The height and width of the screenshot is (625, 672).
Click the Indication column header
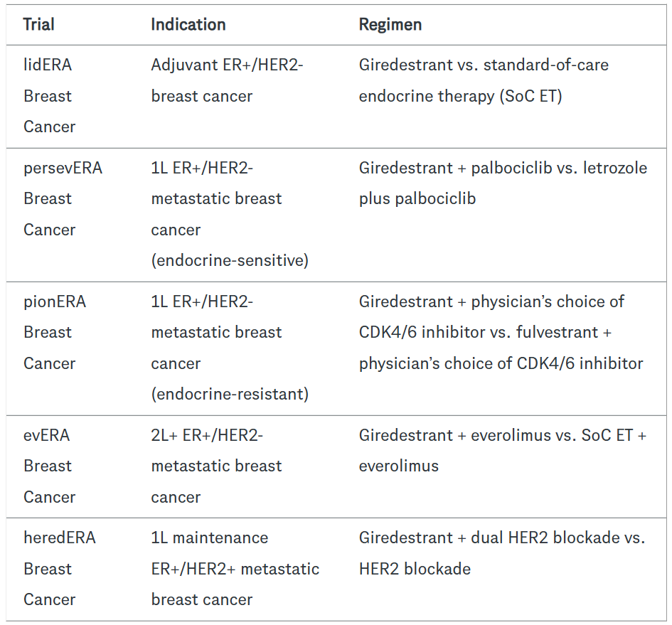tap(188, 25)
